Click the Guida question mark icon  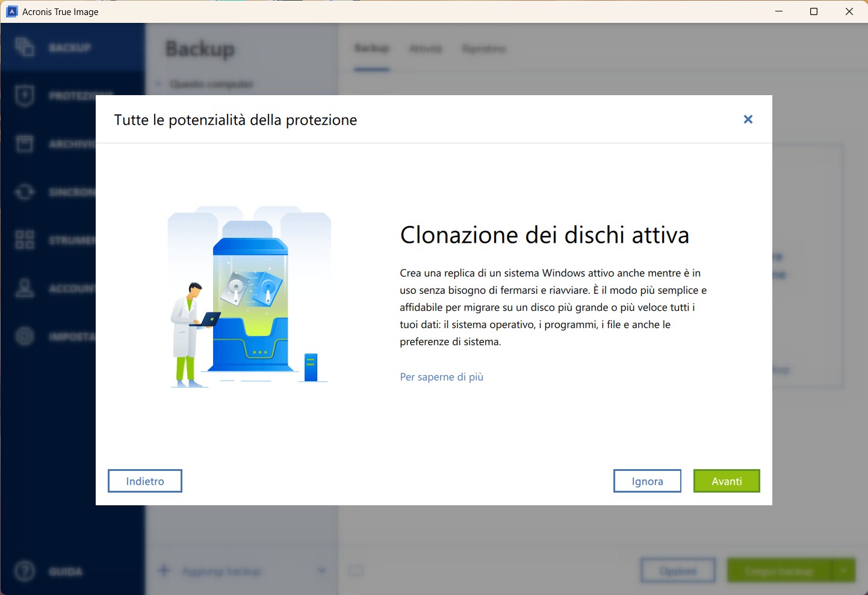[x=25, y=571]
